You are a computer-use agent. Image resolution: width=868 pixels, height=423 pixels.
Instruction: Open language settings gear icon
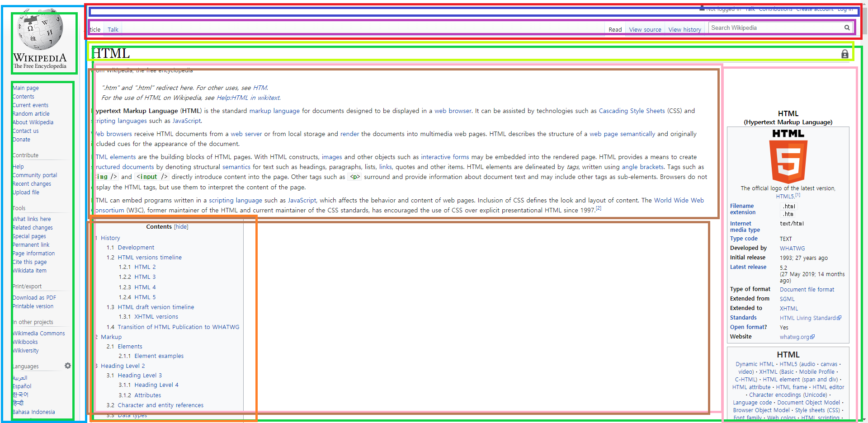(68, 366)
